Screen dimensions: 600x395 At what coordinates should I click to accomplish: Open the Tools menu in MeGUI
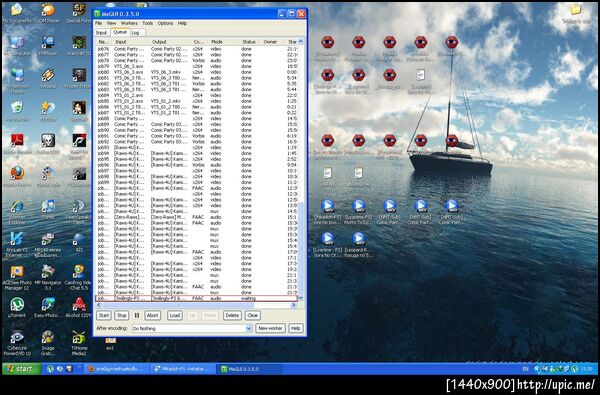pos(148,23)
